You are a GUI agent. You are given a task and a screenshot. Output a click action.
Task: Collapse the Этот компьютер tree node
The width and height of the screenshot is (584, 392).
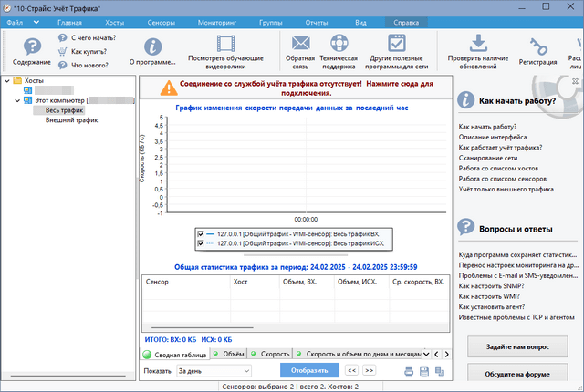coord(17,100)
